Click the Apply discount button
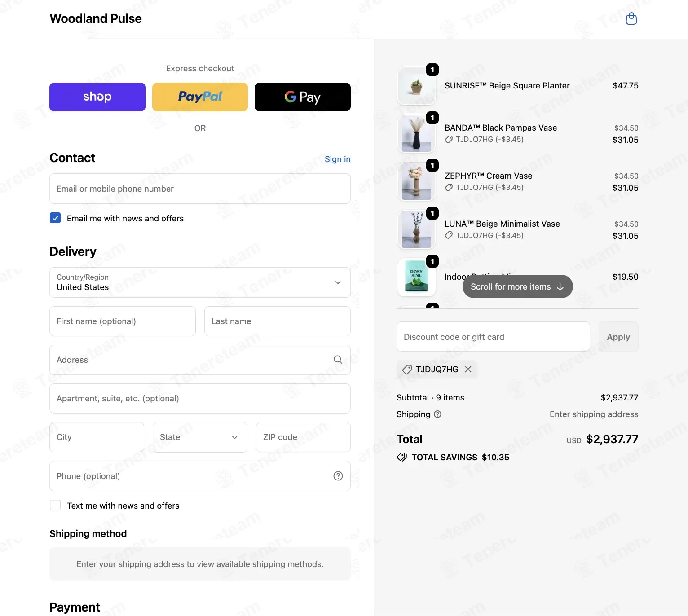Viewport: 688px width, 616px height. tap(618, 337)
